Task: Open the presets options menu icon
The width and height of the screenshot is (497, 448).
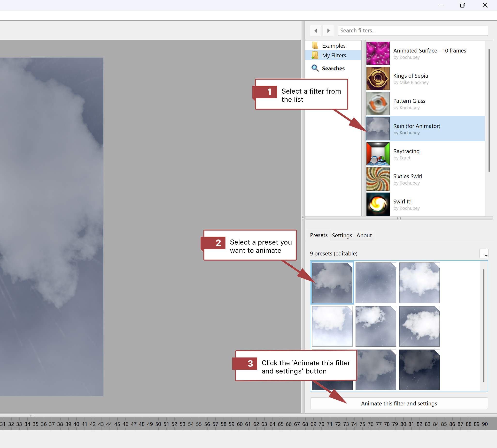Action: click(x=484, y=254)
